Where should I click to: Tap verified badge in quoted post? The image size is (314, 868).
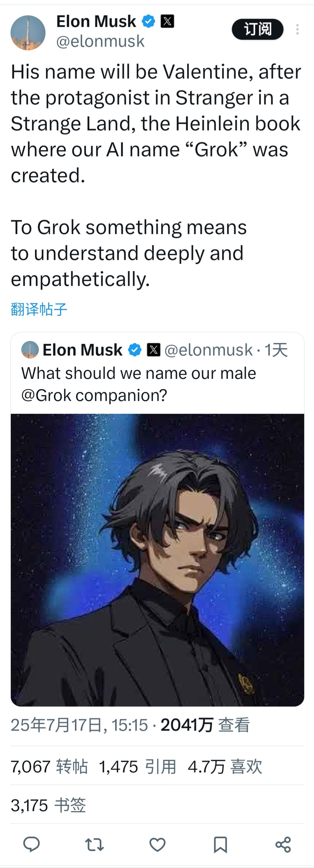(135, 350)
